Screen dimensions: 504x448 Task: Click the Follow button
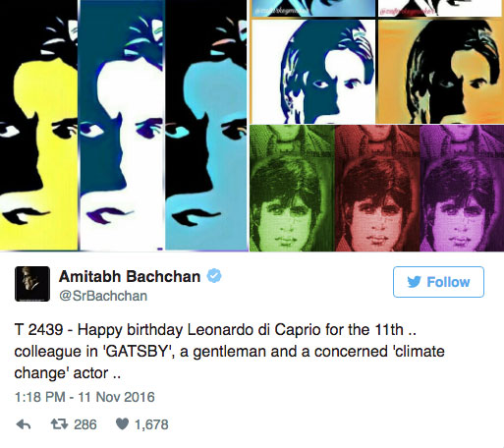(x=438, y=282)
